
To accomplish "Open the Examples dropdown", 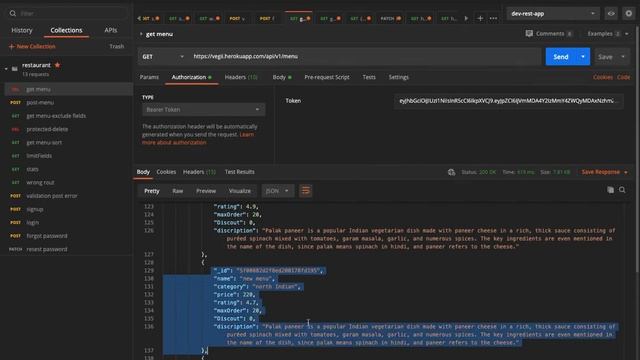I will pyautogui.click(x=608, y=33).
